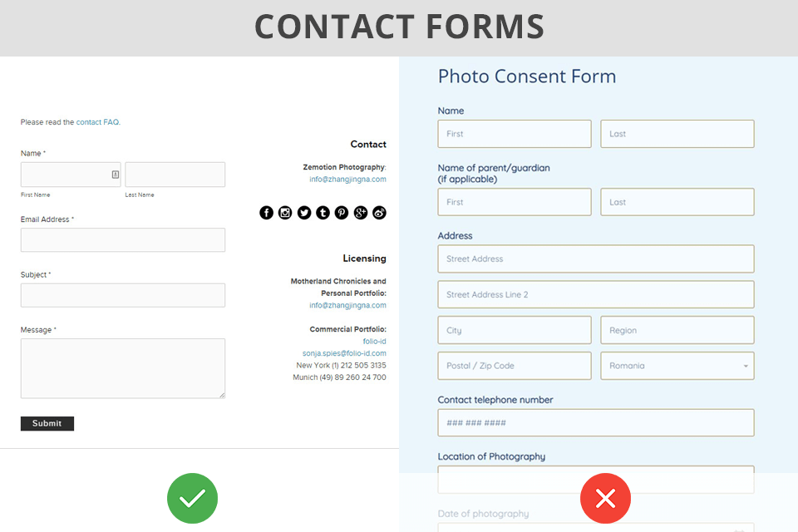The image size is (798, 532).
Task: Expand the Romania country dropdown
Action: (677, 366)
